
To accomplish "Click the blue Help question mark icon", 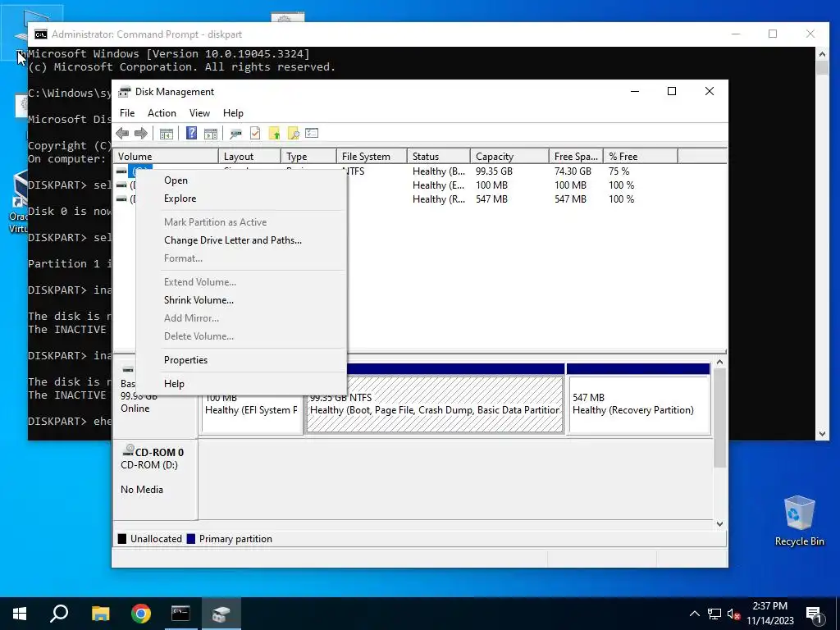I will [x=191, y=134].
